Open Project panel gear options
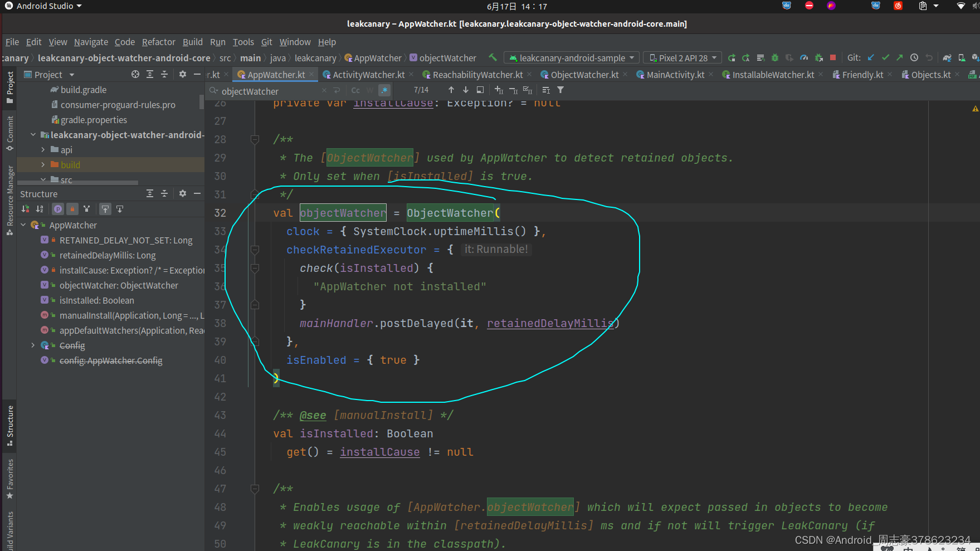 (x=183, y=74)
